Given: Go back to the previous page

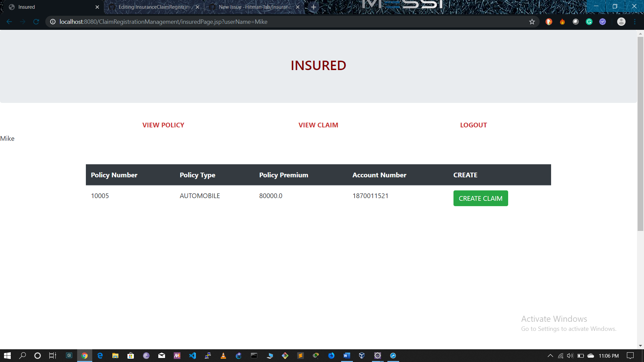Looking at the screenshot, I should pos(9,21).
